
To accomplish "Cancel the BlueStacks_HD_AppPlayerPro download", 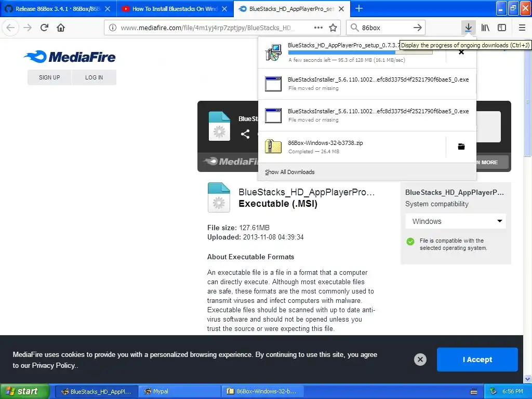I will (x=461, y=52).
